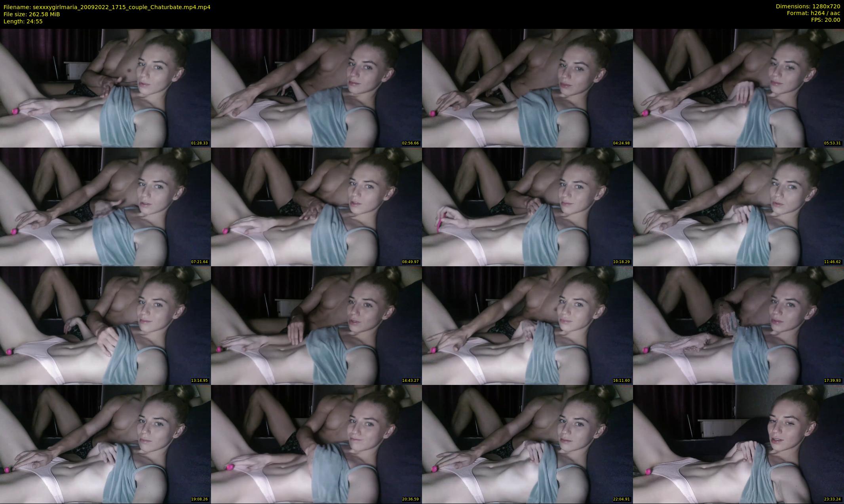844x504 pixels.
Task: Click the Dimensions 1280x720 label
Action: tap(808, 6)
